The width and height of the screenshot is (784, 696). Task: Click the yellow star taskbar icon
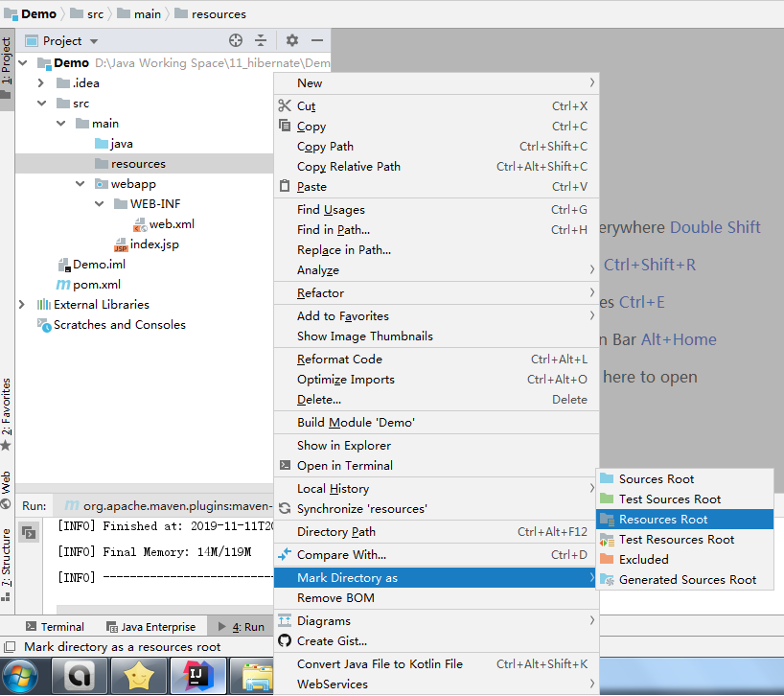(x=139, y=677)
